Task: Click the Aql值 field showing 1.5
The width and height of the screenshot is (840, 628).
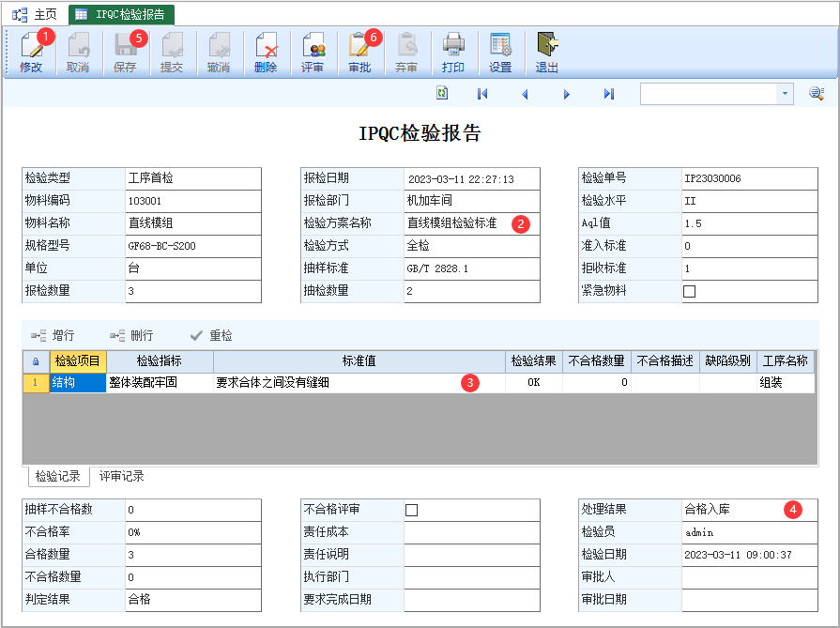Action: [750, 223]
